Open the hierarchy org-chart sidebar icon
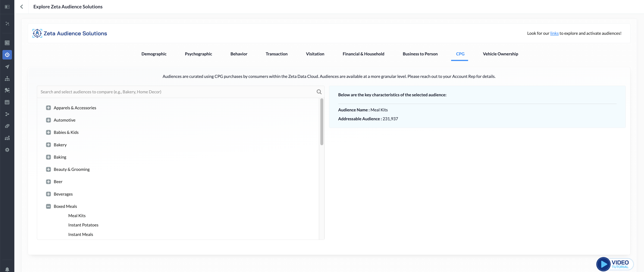Screen dimensions: 644x272 pos(7,79)
